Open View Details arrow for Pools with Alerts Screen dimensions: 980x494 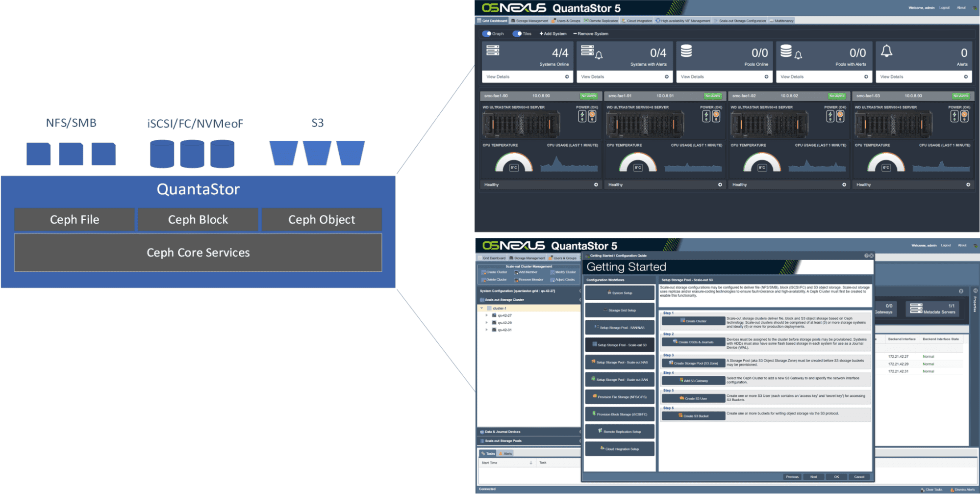coord(866,77)
